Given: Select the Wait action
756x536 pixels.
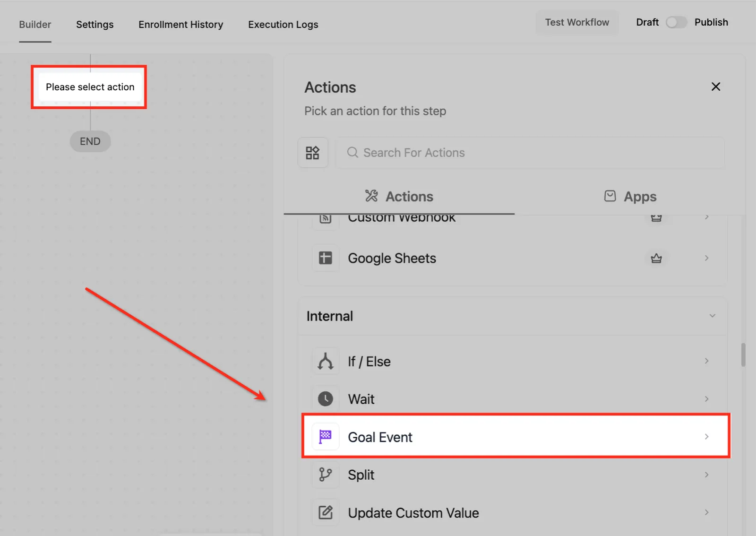Looking at the screenshot, I should [x=512, y=399].
